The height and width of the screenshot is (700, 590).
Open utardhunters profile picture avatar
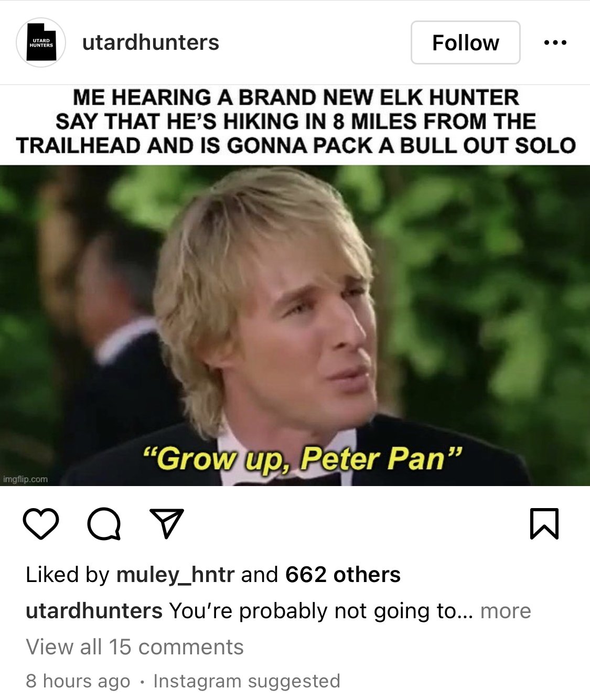click(x=41, y=42)
